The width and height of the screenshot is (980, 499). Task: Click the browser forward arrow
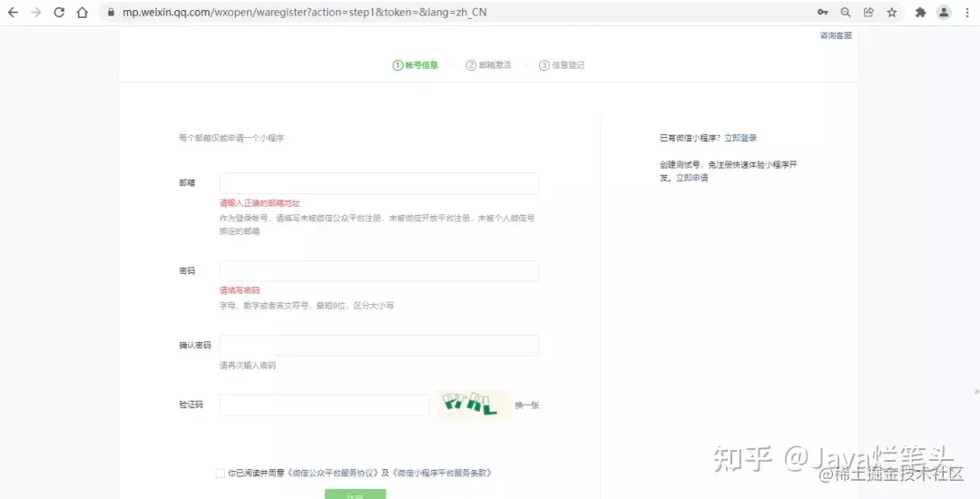(35, 13)
